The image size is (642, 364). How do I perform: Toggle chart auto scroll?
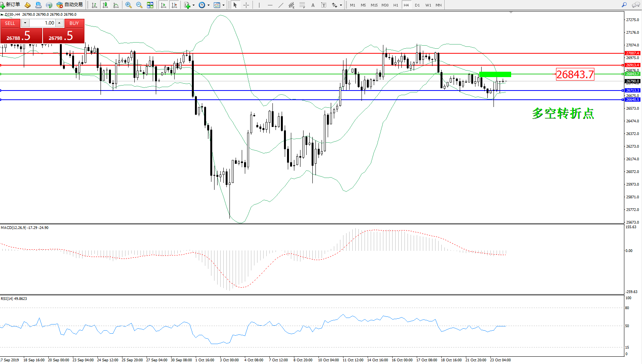(x=163, y=5)
